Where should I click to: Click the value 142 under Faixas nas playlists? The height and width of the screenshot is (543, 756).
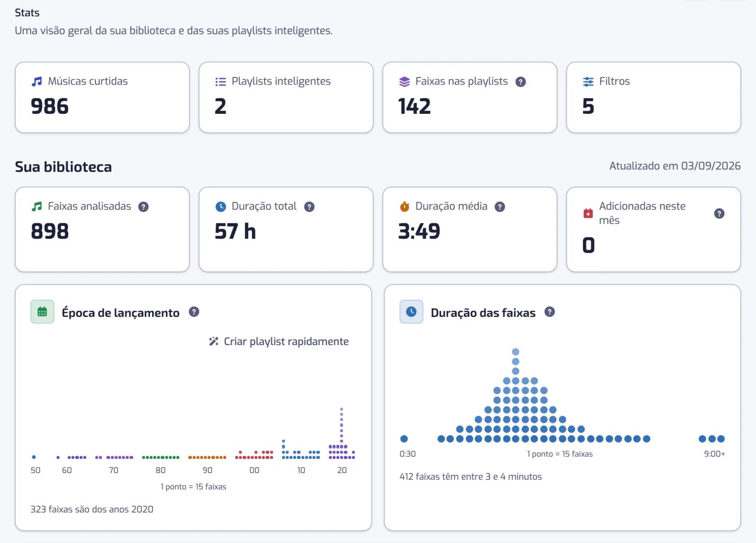click(414, 106)
